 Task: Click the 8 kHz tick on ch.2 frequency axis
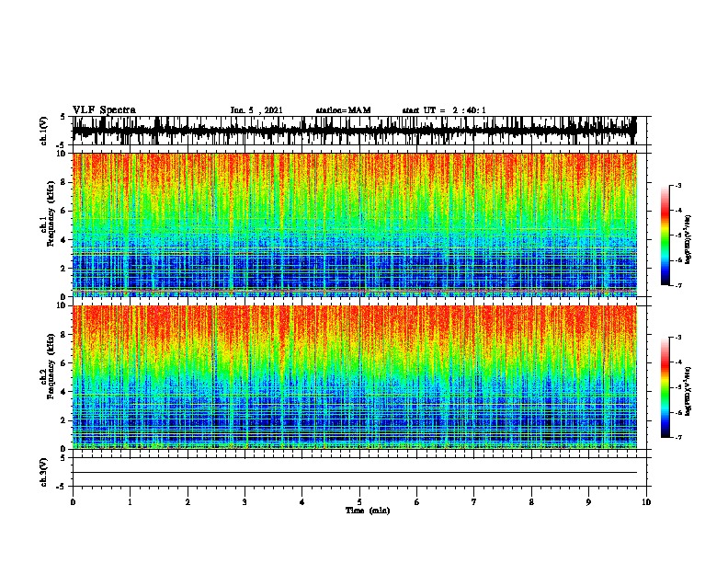[x=64, y=335]
